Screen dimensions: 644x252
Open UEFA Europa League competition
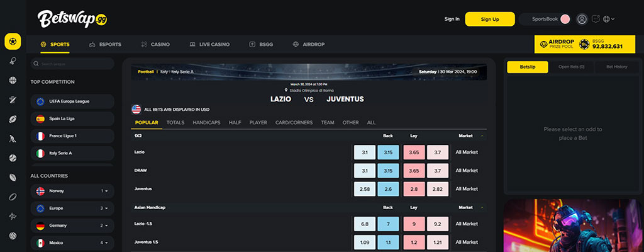point(72,101)
